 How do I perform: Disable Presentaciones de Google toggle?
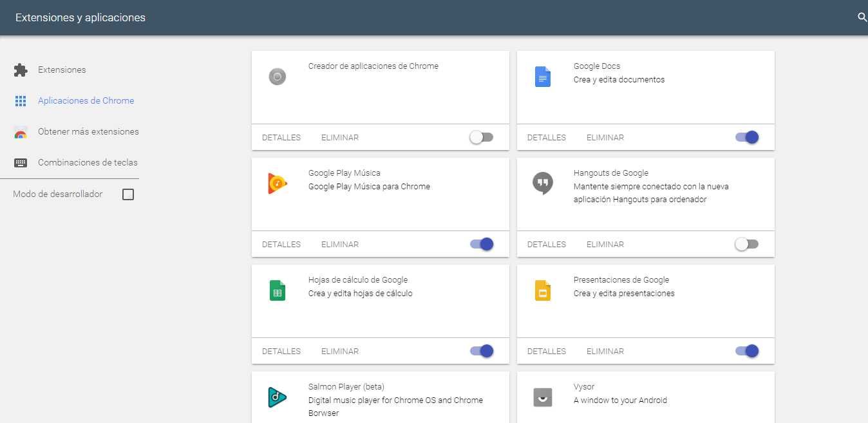(x=747, y=351)
